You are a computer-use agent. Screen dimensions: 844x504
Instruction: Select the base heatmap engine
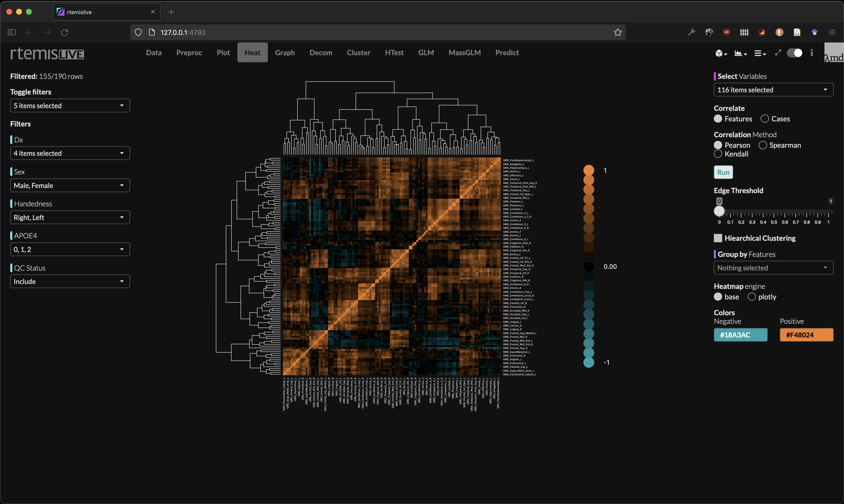click(x=718, y=296)
